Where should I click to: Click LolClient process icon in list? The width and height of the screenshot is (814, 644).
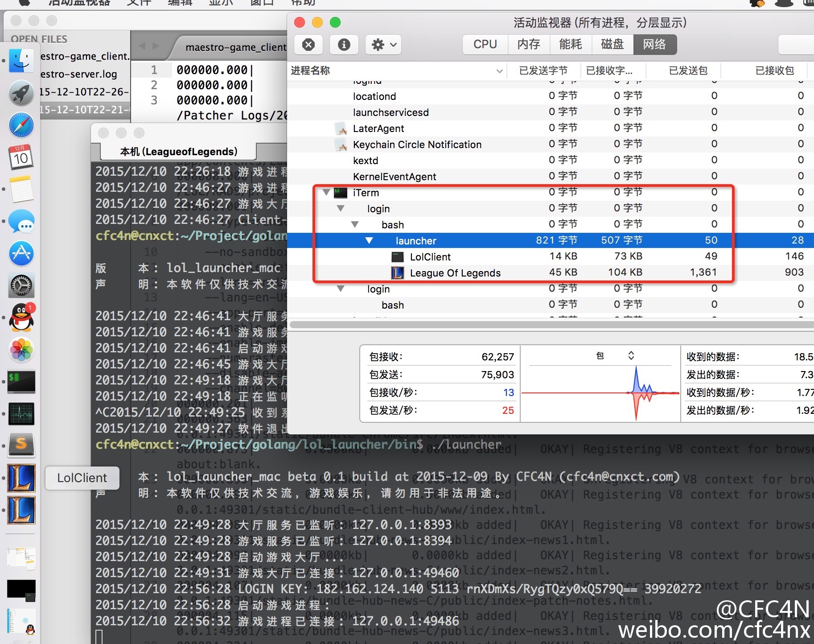[x=398, y=257]
